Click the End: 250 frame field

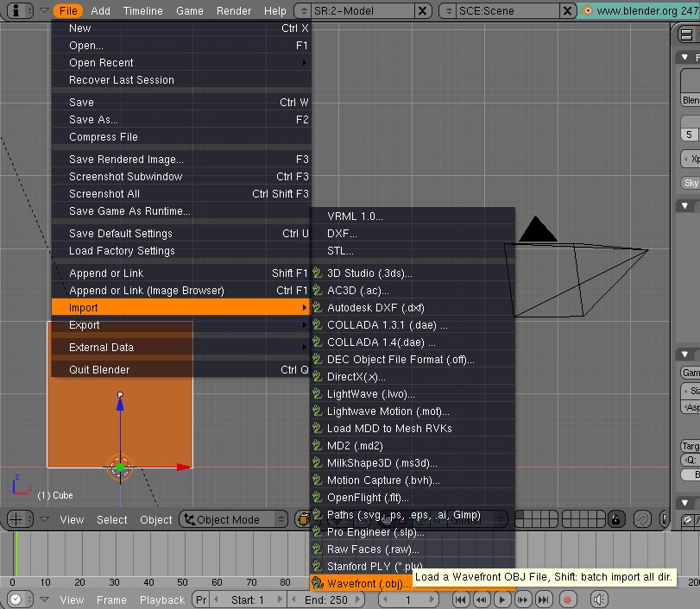click(326, 600)
